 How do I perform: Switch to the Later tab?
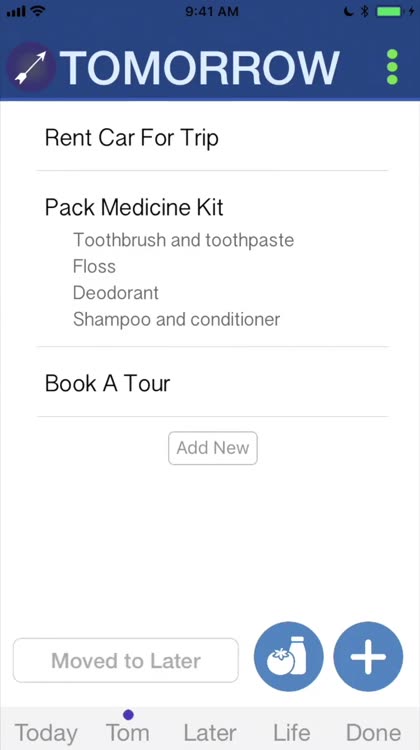210,732
